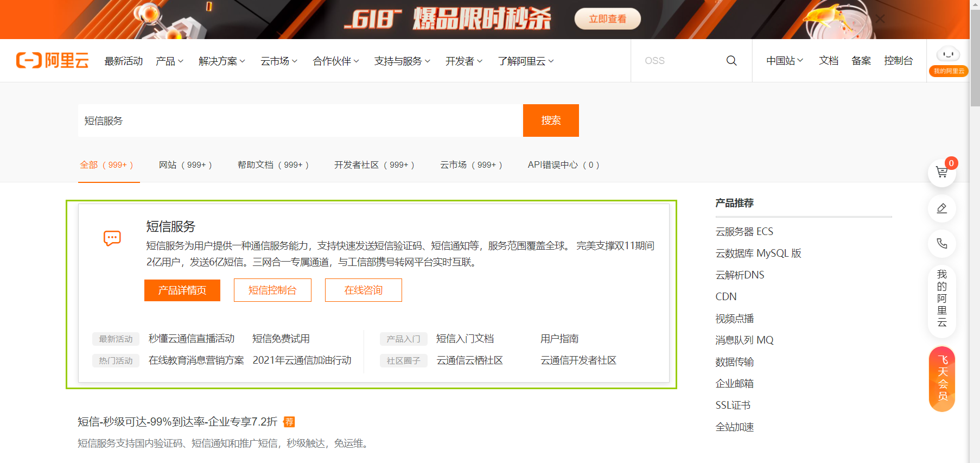Screen dimensions: 980x463
Task: Expand the 产品 dropdown menu
Action: (x=169, y=61)
